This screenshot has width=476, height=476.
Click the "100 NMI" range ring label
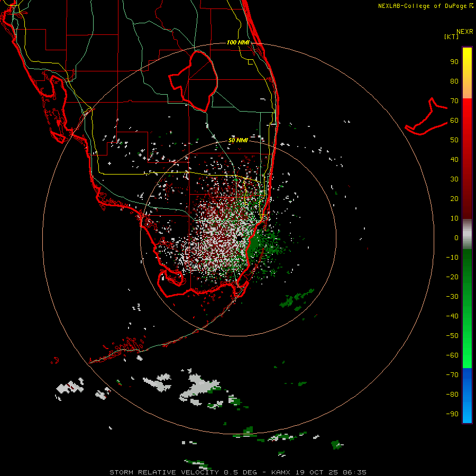[x=239, y=42]
